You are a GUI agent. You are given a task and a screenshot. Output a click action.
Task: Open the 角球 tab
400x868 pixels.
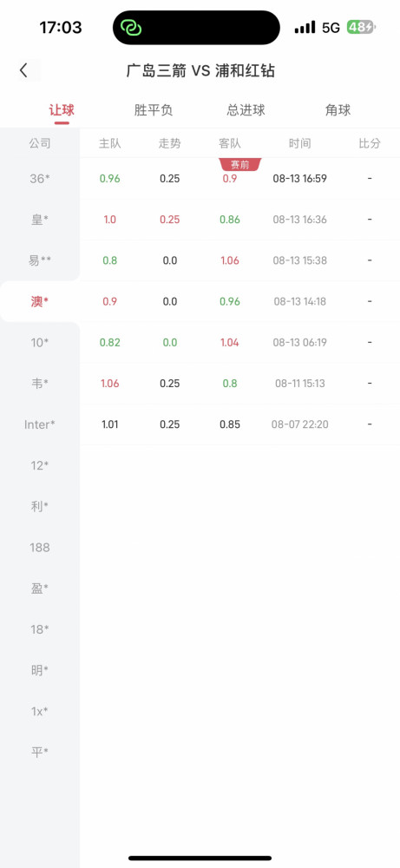click(338, 110)
